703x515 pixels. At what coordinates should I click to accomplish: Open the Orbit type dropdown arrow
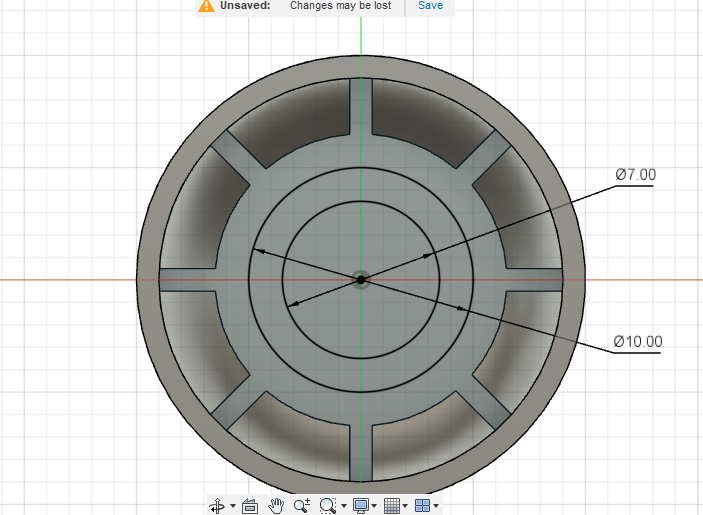233,506
